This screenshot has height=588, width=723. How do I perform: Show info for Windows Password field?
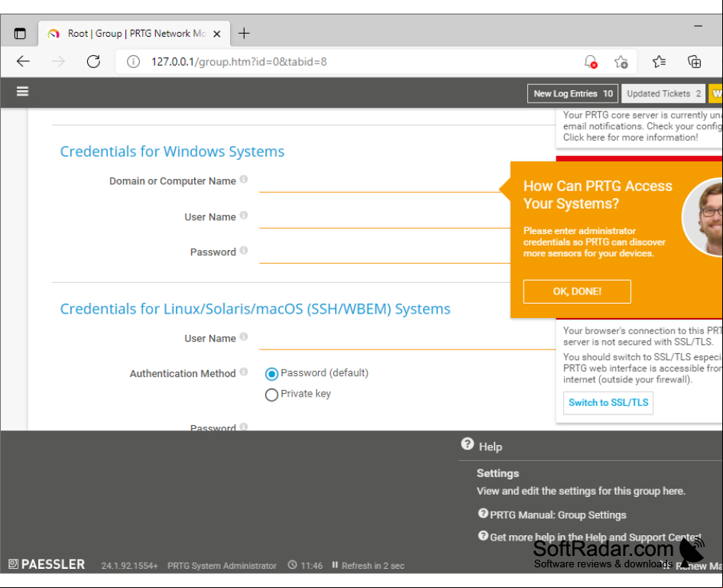[x=244, y=250]
